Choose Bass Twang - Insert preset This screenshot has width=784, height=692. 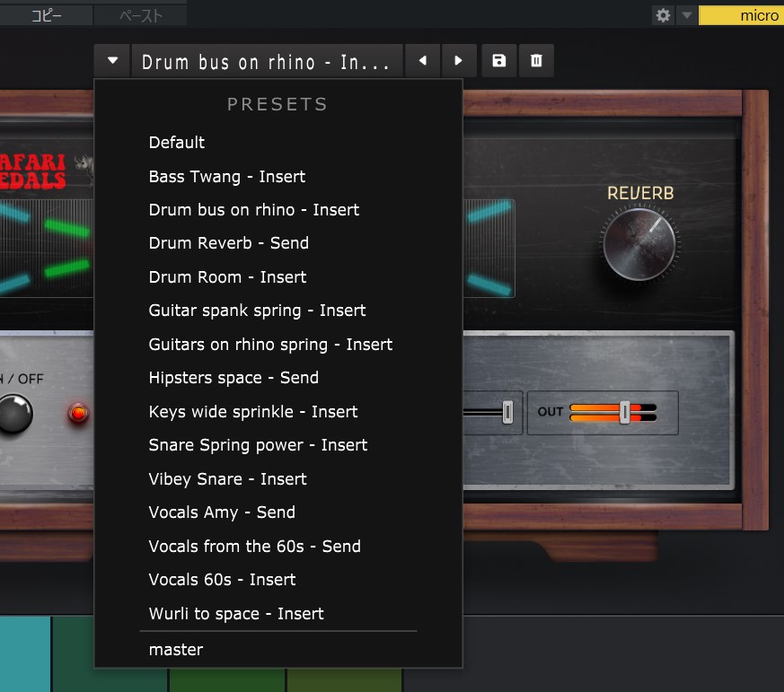tap(227, 177)
